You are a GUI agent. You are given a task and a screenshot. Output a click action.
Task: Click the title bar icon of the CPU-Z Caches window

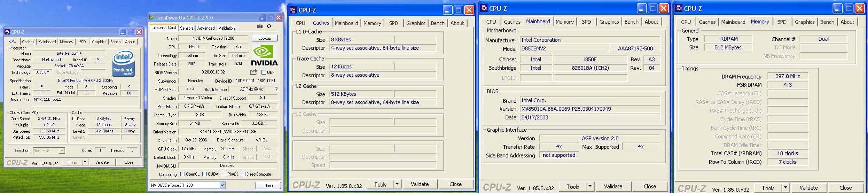point(294,10)
